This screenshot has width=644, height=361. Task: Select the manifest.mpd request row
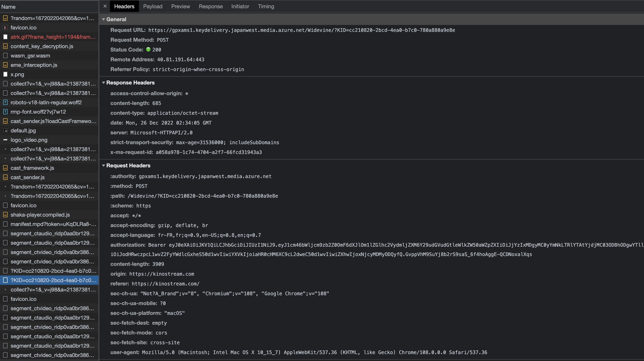click(53, 224)
